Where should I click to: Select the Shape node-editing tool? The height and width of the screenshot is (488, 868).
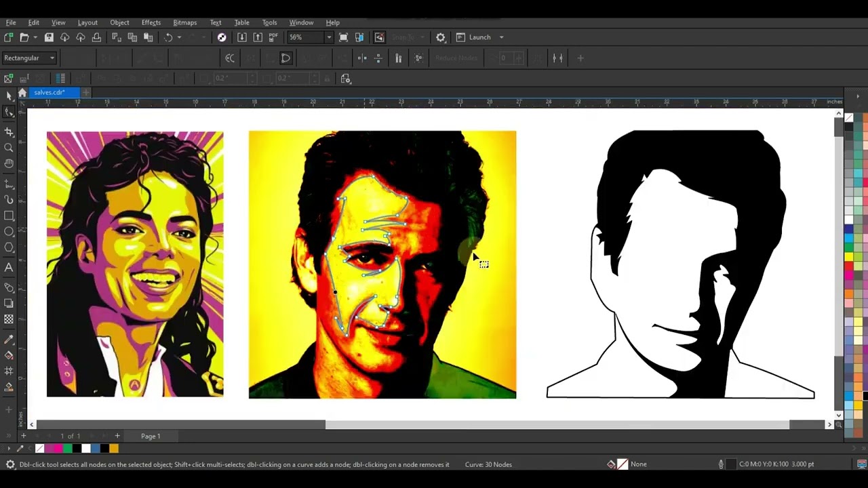pos(9,113)
